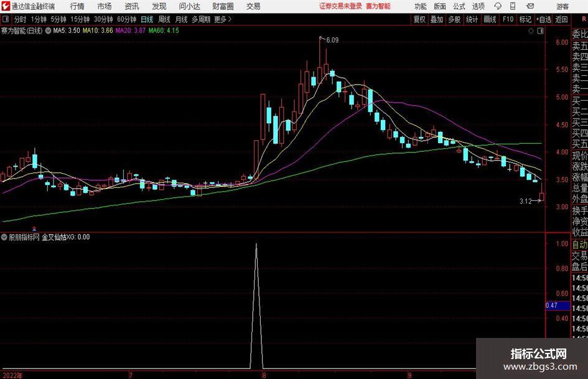Screen dimensions: 588x379
Task: Click the MA60: 4.15 indicator label
Action: [x=164, y=30]
